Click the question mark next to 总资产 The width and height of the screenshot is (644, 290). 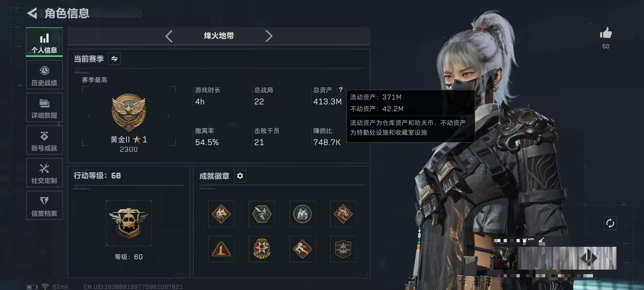pos(341,90)
